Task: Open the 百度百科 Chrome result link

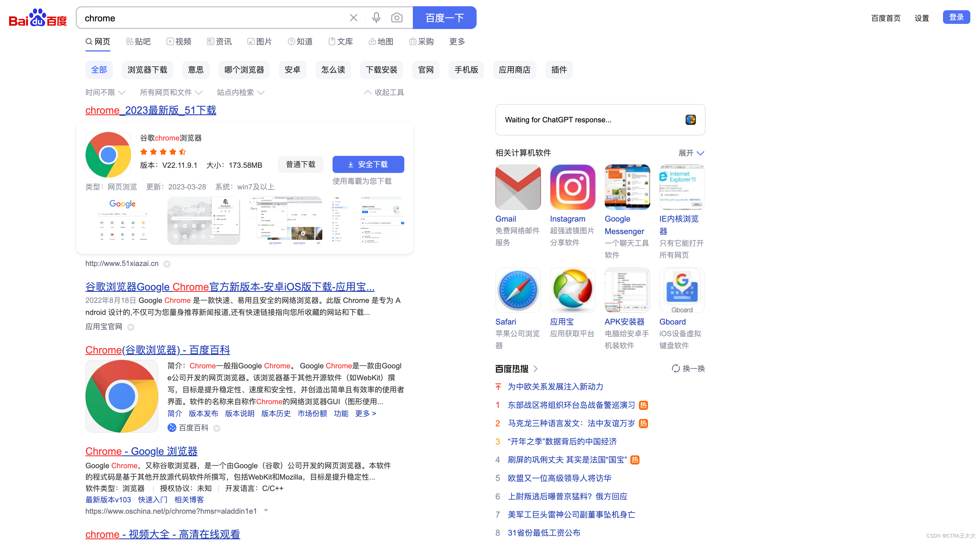Action: (x=157, y=350)
